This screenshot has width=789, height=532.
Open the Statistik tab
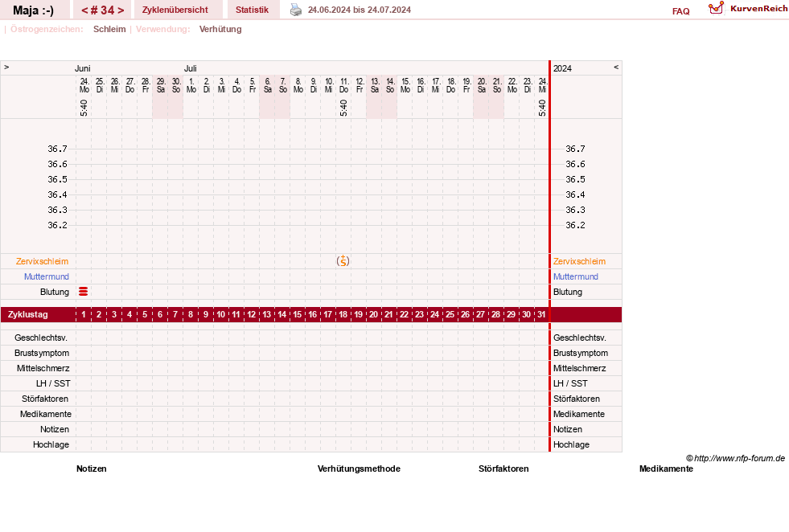click(252, 10)
